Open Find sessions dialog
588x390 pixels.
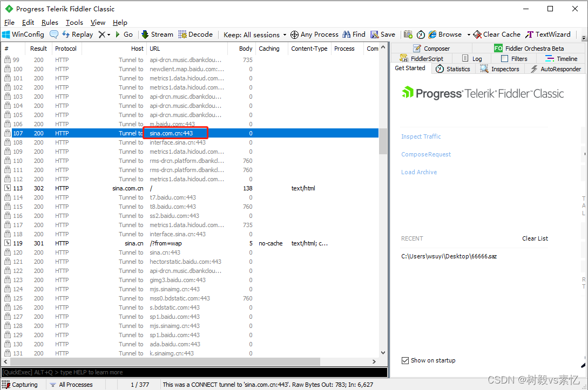point(354,35)
